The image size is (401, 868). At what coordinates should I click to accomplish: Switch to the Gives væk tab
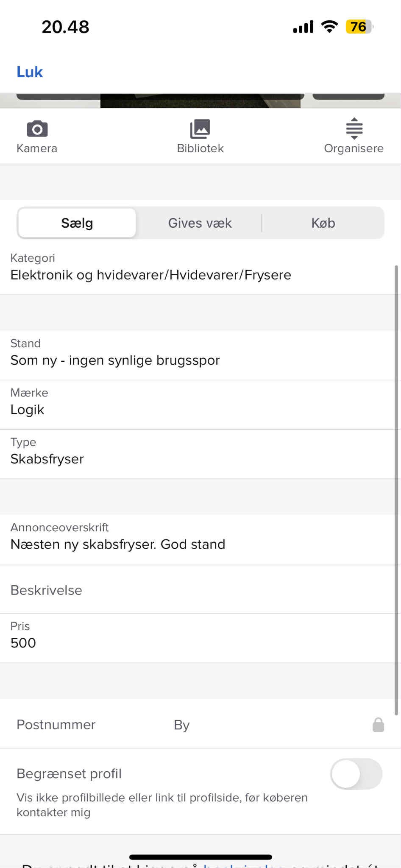[x=200, y=223]
